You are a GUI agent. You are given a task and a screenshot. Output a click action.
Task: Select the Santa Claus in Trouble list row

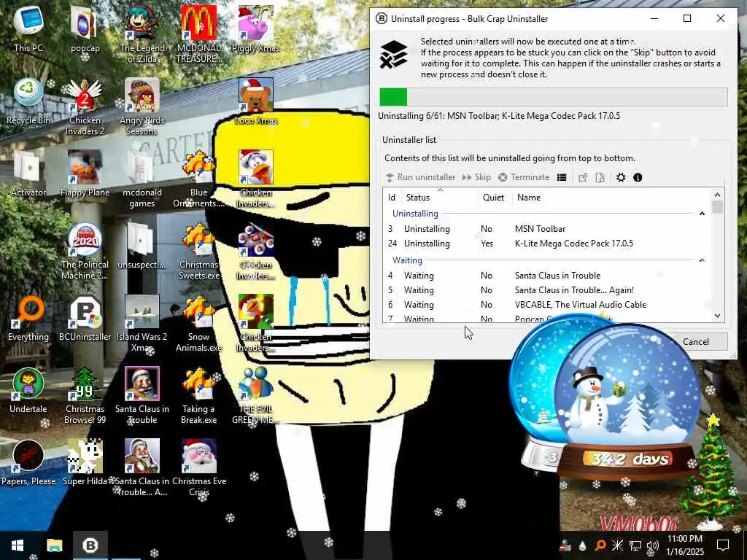pyautogui.click(x=547, y=275)
